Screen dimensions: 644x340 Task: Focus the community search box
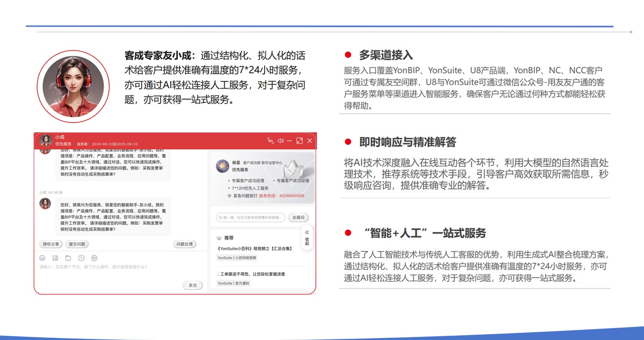[x=251, y=218]
